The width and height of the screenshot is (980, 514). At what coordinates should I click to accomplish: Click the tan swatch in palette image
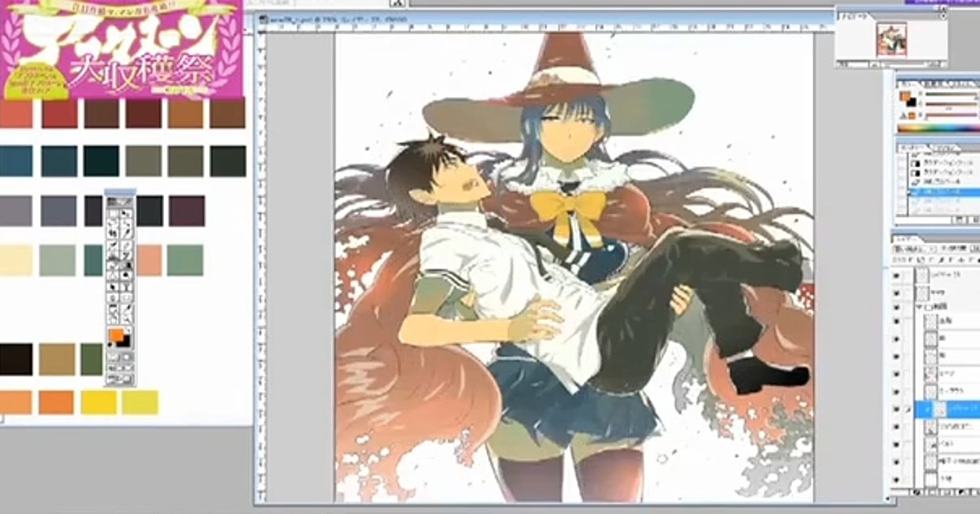(56, 359)
